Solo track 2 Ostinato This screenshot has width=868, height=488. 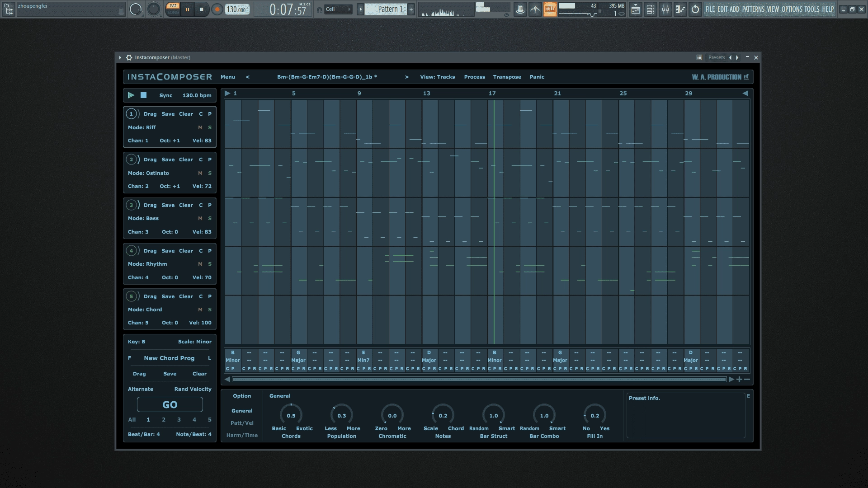tap(210, 173)
